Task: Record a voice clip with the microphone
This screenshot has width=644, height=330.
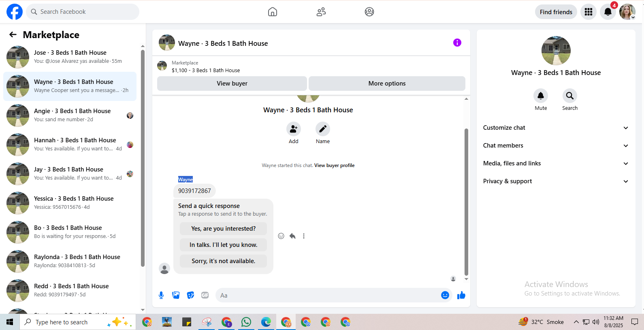Action: pyautogui.click(x=161, y=295)
